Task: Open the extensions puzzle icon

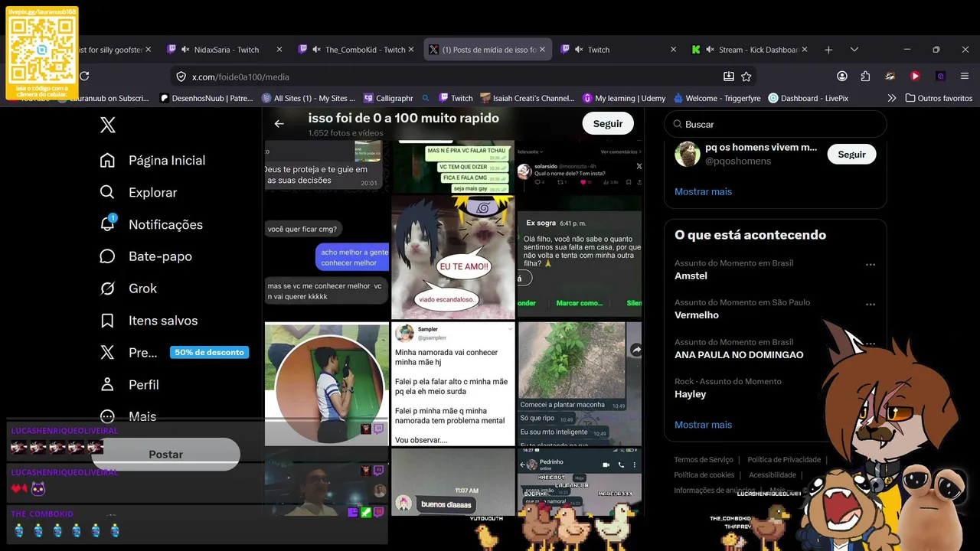Action: point(865,77)
